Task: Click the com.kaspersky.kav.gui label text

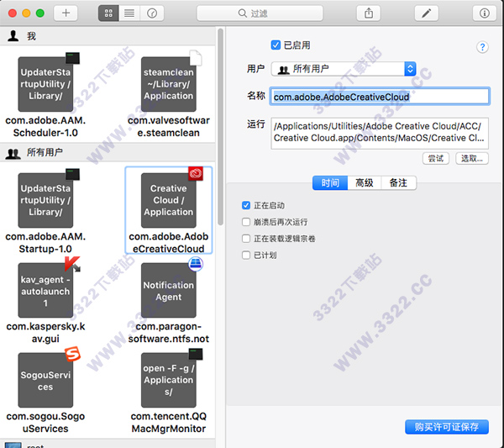Action: pyautogui.click(x=45, y=333)
